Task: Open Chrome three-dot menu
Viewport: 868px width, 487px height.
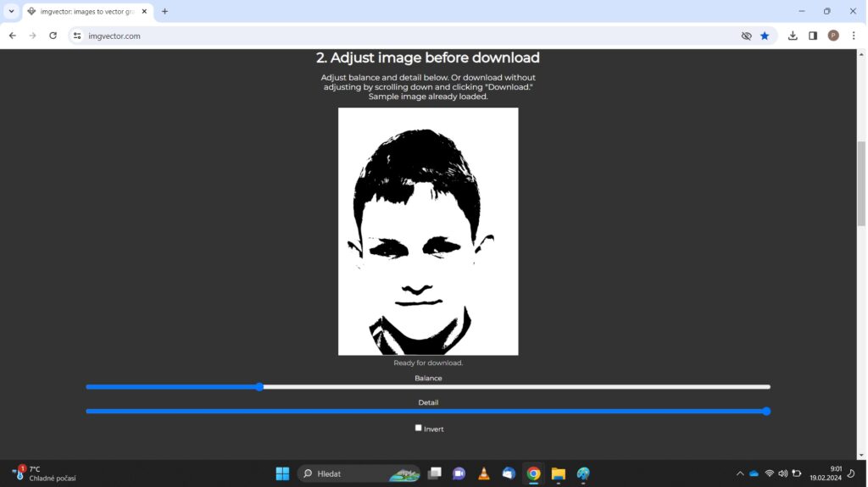Action: [x=854, y=36]
